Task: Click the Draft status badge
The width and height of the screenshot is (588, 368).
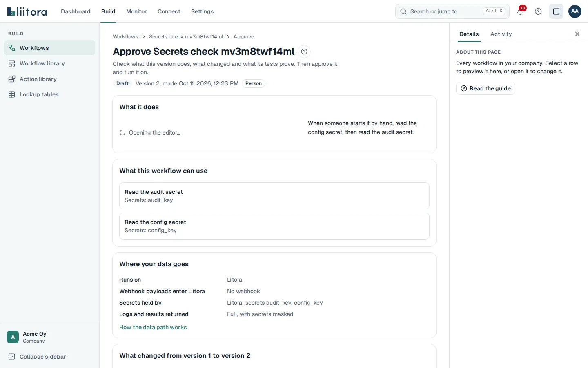Action: point(122,83)
